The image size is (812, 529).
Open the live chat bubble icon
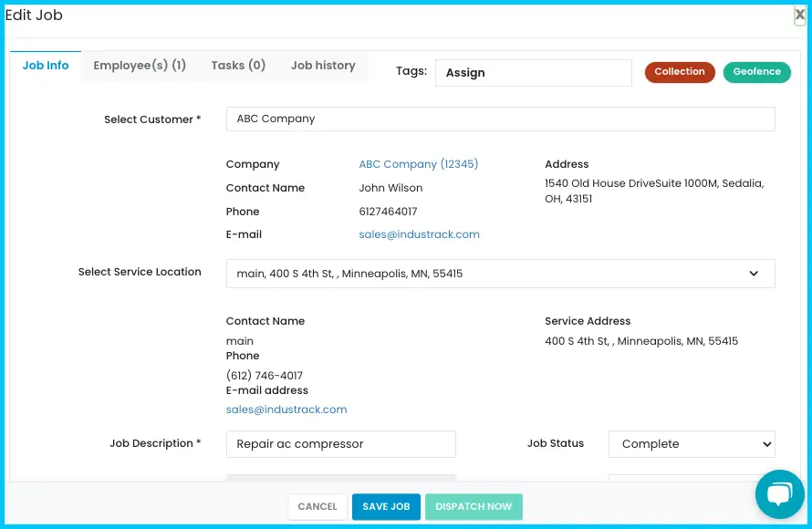(779, 494)
